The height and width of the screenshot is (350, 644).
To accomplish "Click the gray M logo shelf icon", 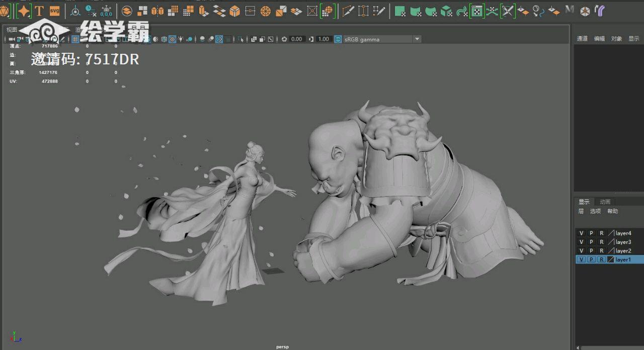I will click(x=570, y=10).
